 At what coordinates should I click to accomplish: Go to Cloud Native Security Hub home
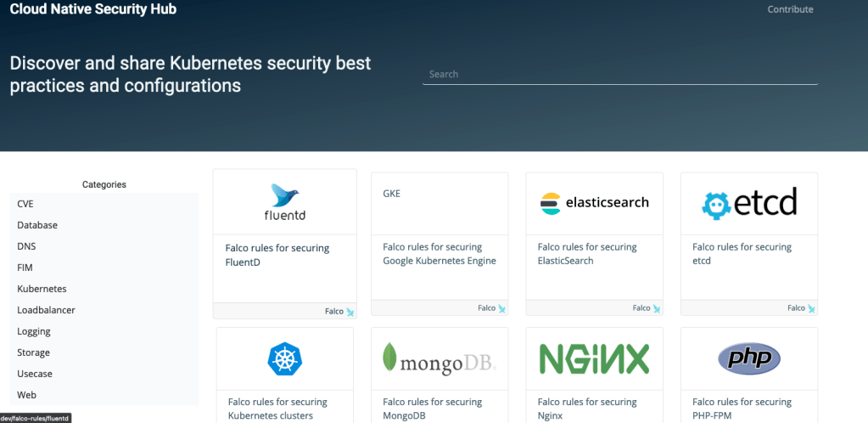coord(93,9)
